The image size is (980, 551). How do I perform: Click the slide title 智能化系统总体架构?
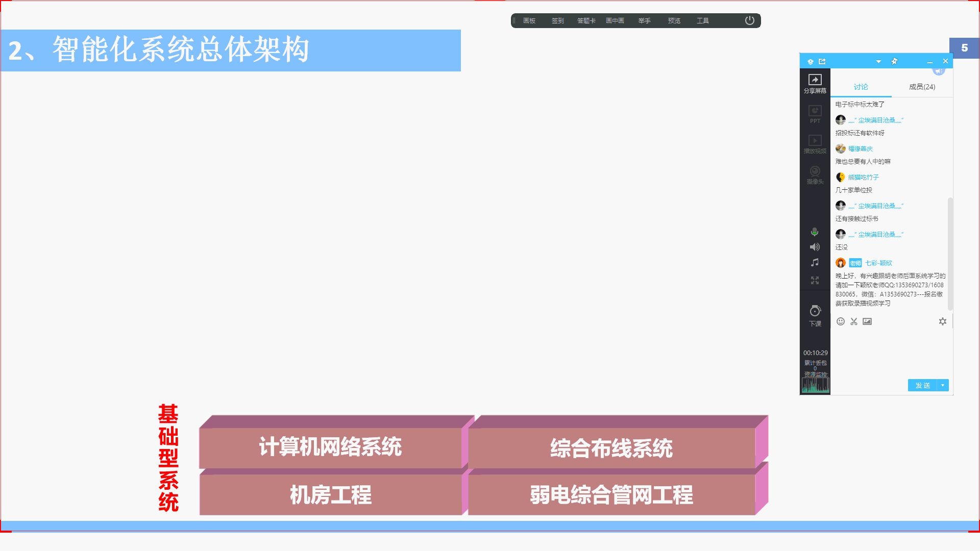coord(181,50)
